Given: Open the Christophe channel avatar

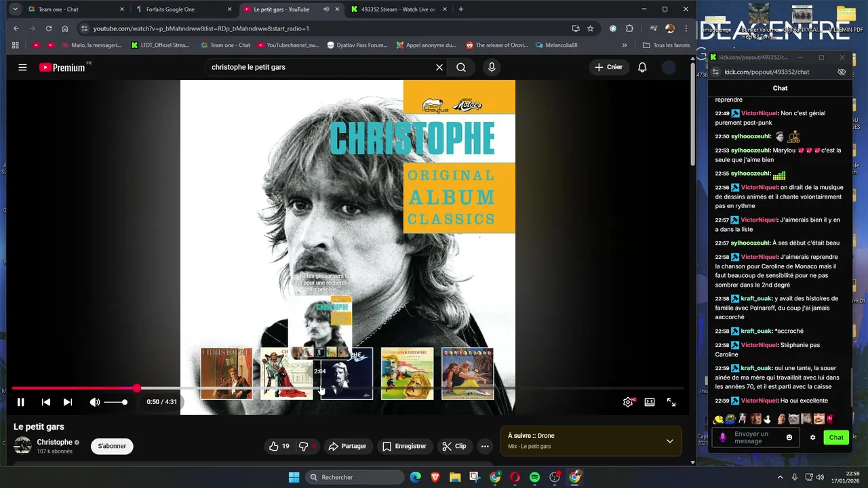Looking at the screenshot, I should click(22, 445).
